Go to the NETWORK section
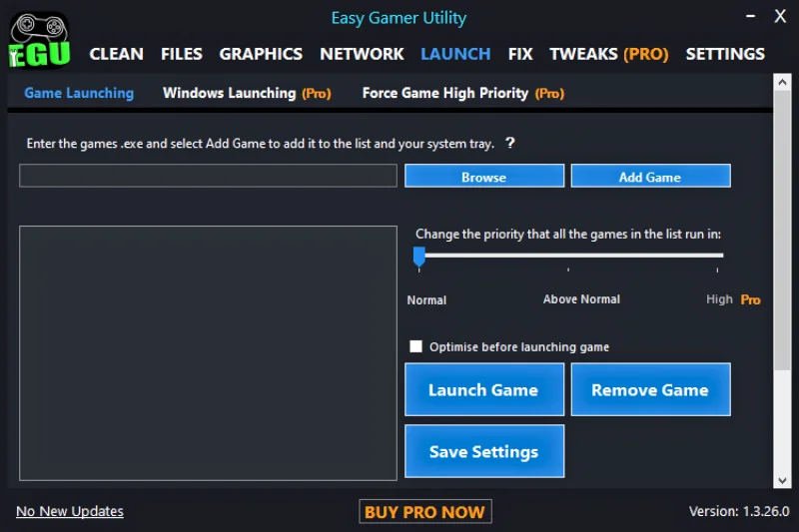799x532 pixels. point(362,54)
